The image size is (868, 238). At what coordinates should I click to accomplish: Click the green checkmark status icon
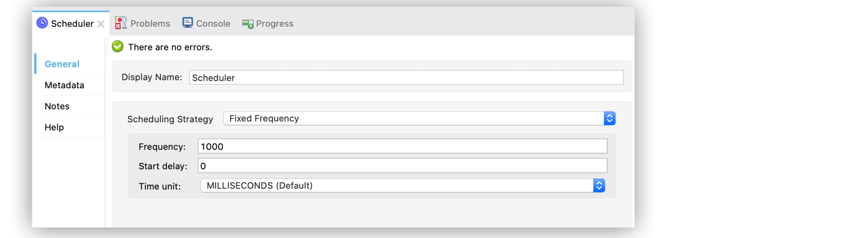point(118,47)
